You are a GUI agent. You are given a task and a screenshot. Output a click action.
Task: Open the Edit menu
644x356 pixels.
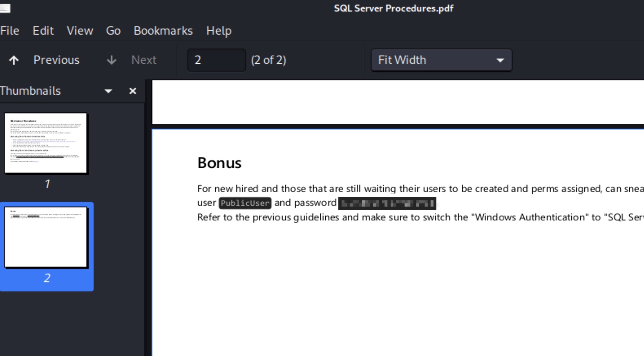(x=43, y=31)
